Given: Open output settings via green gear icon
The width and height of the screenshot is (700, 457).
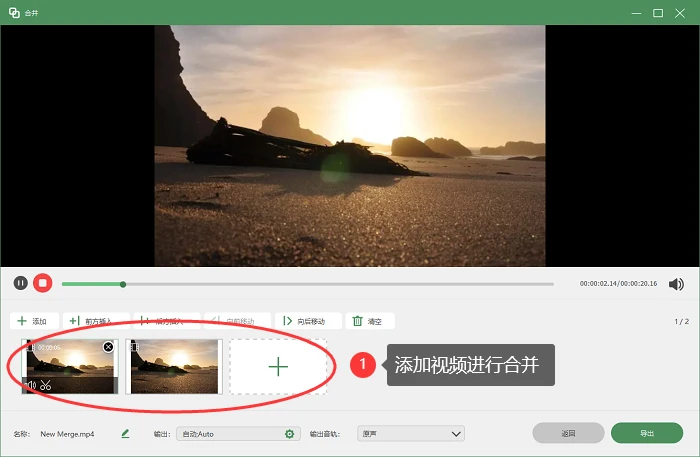Looking at the screenshot, I should click(289, 434).
